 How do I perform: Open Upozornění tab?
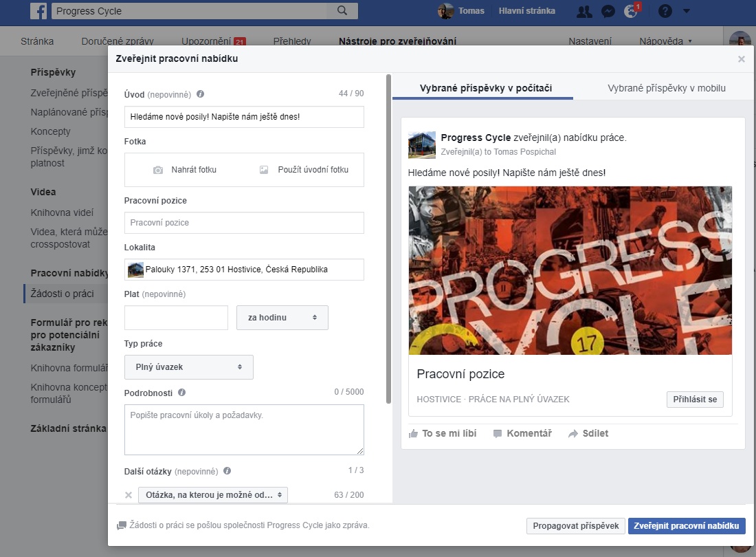(x=214, y=41)
